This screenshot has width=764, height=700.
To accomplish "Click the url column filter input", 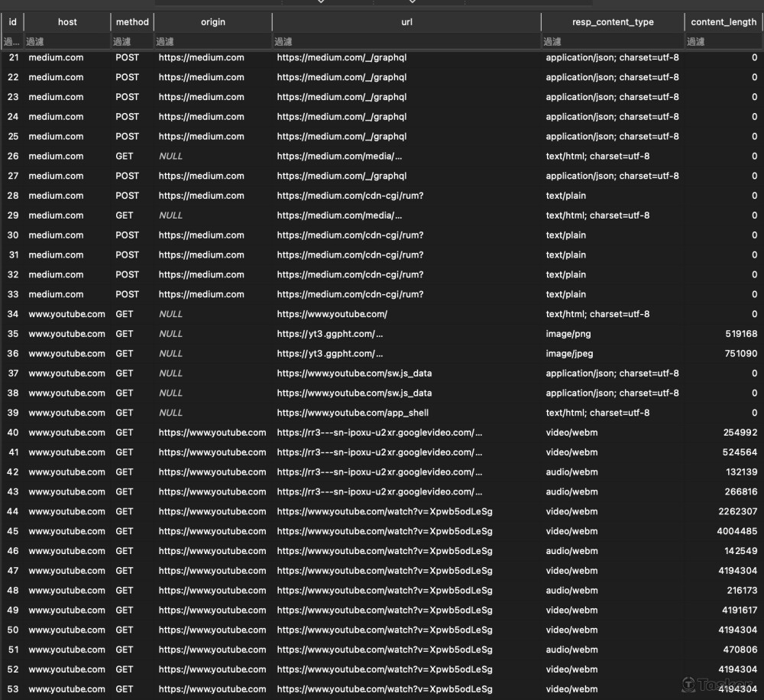I will [406, 41].
